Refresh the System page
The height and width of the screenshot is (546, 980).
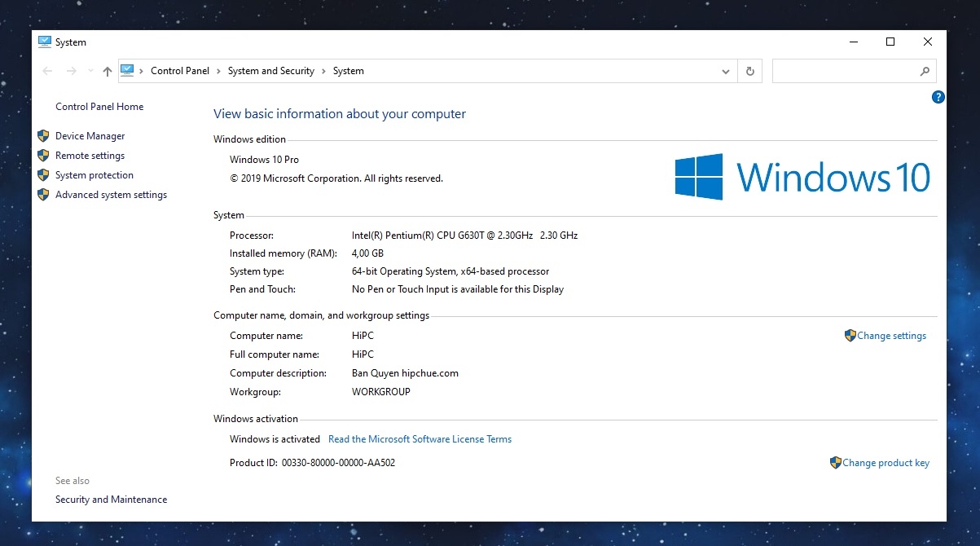point(750,71)
